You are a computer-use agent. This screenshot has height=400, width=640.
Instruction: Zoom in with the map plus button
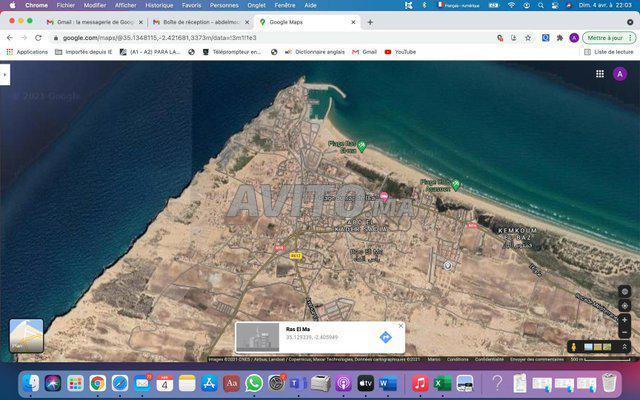(624, 320)
